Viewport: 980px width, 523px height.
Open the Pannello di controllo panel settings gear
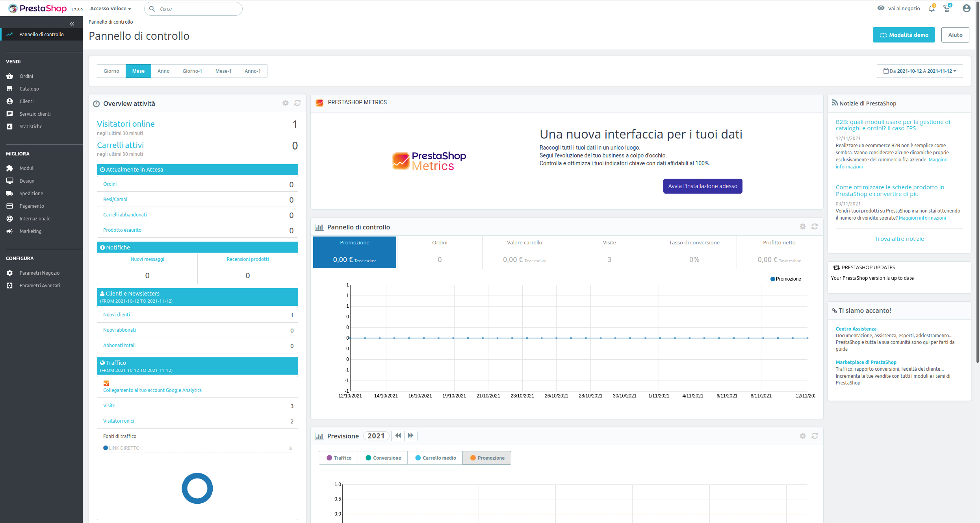[802, 227]
